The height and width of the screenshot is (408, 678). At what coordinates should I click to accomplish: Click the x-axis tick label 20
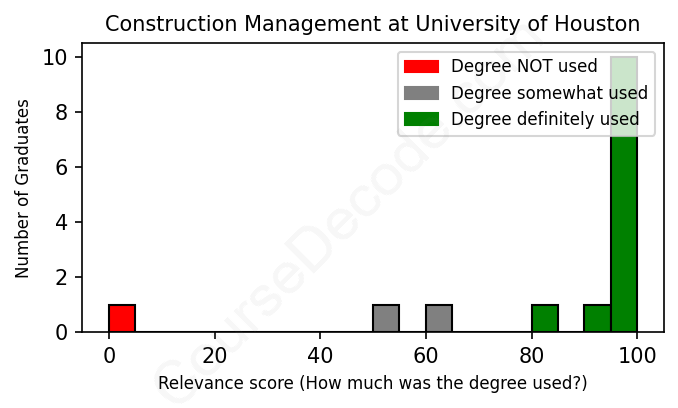click(215, 354)
